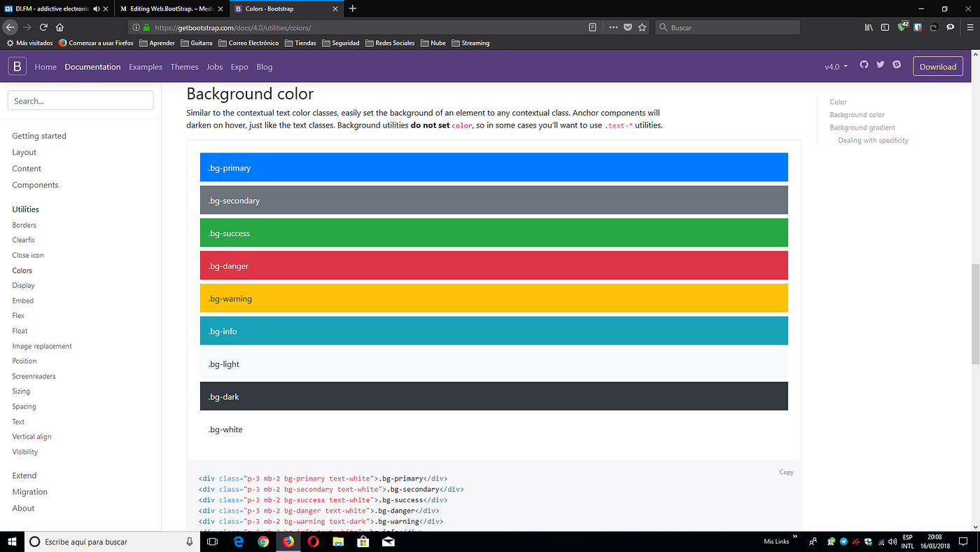This screenshot has height=552, width=980.
Task: Bookmark this page using the star icon
Action: (x=642, y=27)
